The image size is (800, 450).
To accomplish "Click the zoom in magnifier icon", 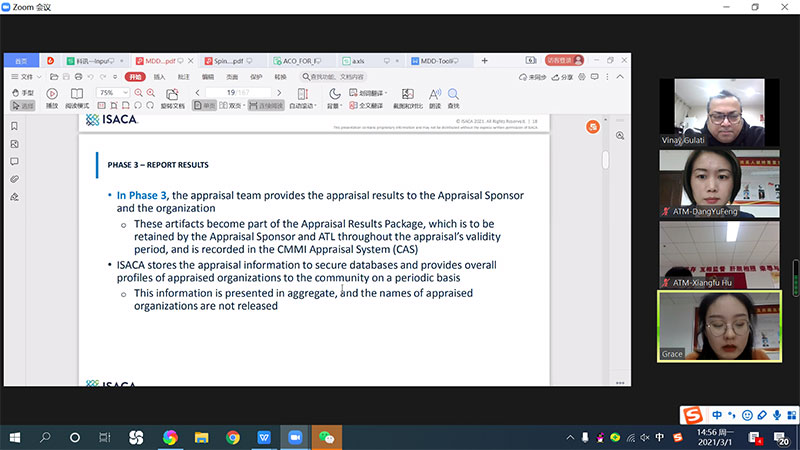I will [151, 93].
